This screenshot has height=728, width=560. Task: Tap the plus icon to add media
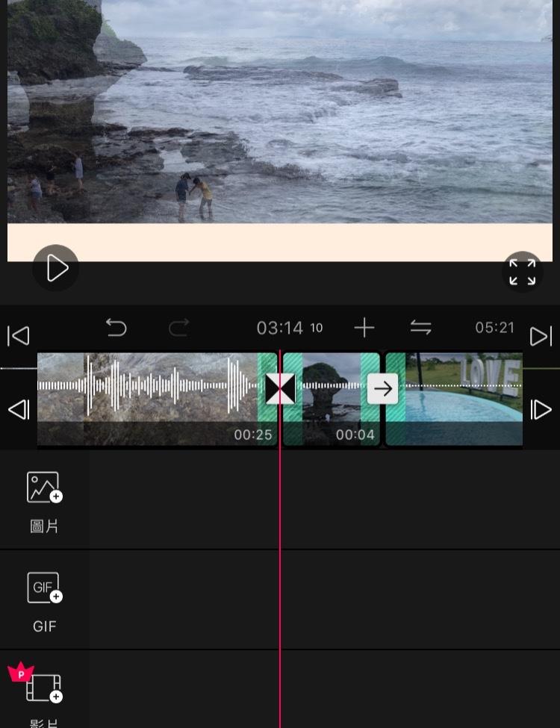coord(364,328)
